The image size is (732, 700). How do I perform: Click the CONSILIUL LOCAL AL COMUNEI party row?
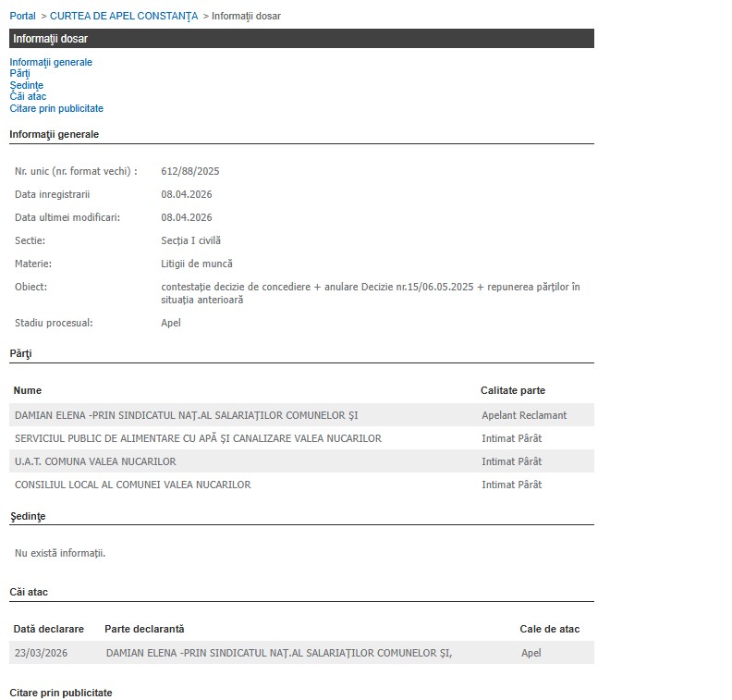pos(132,485)
